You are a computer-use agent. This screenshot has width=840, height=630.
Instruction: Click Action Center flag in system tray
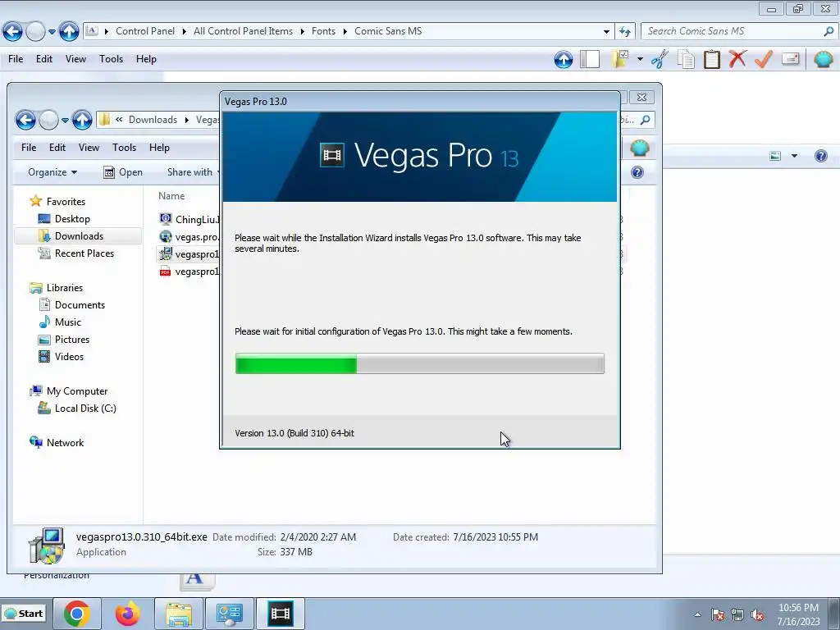tap(718, 615)
